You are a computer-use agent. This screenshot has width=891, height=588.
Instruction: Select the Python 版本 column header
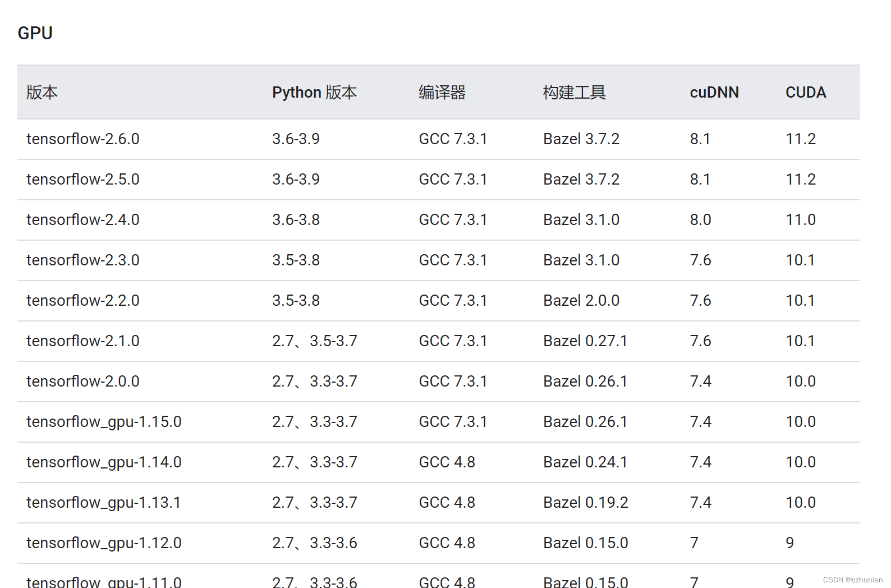(x=315, y=92)
